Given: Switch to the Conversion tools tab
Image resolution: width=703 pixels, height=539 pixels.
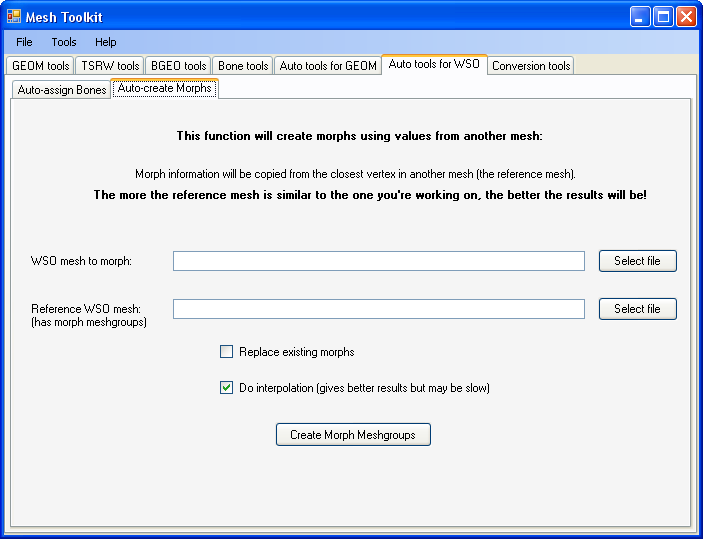Looking at the screenshot, I should pyautogui.click(x=531, y=65).
